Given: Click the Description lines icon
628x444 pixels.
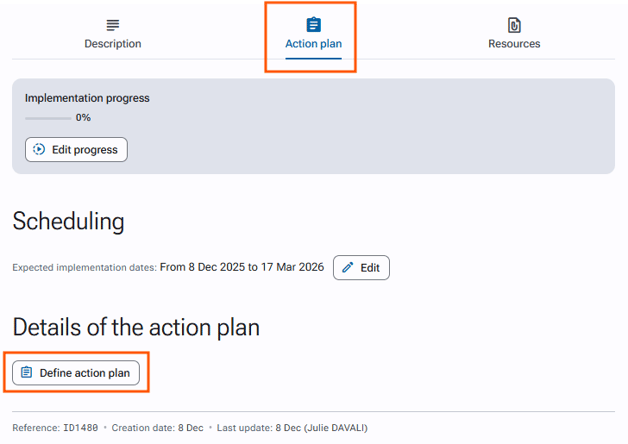Looking at the screenshot, I should click(113, 25).
